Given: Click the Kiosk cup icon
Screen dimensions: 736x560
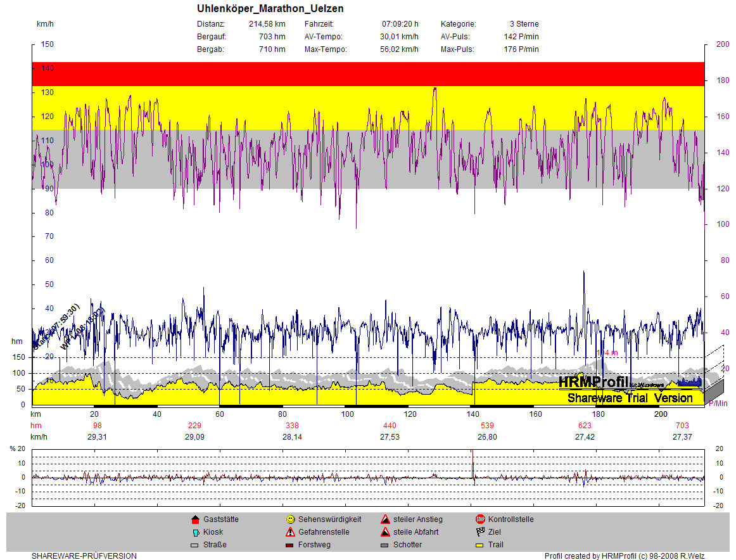Looking at the screenshot, I should (x=195, y=532).
